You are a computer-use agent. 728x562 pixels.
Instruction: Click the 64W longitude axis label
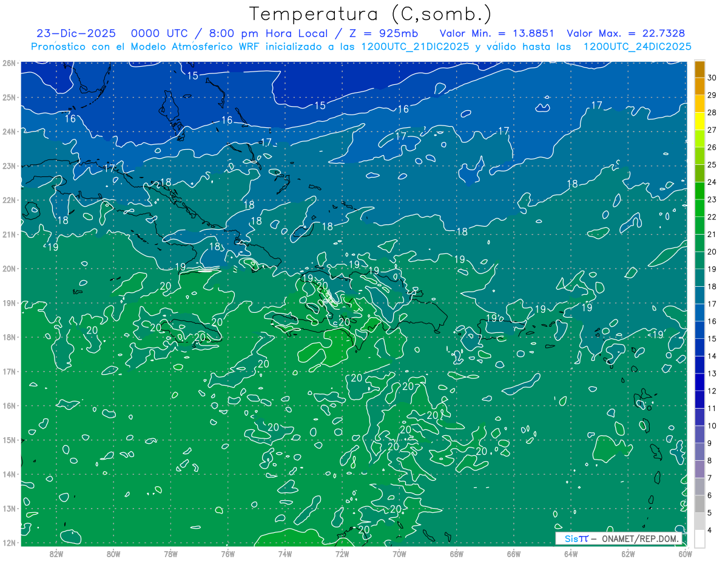coord(571,553)
